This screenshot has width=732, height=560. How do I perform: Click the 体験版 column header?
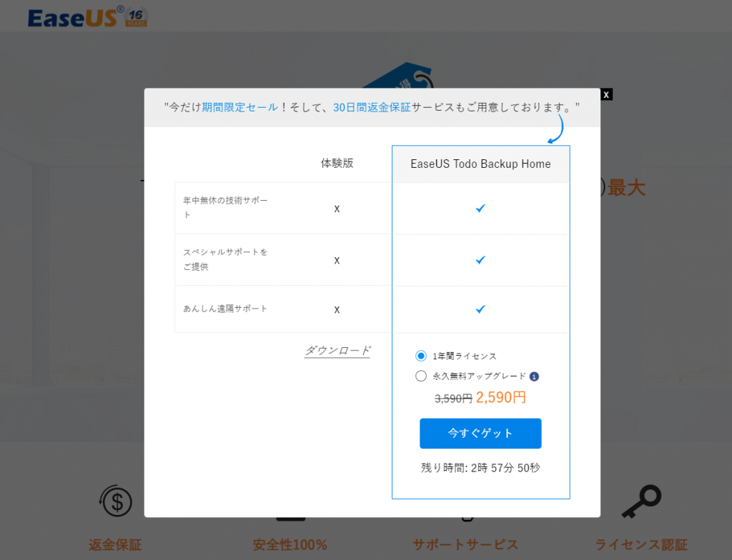[x=337, y=163]
